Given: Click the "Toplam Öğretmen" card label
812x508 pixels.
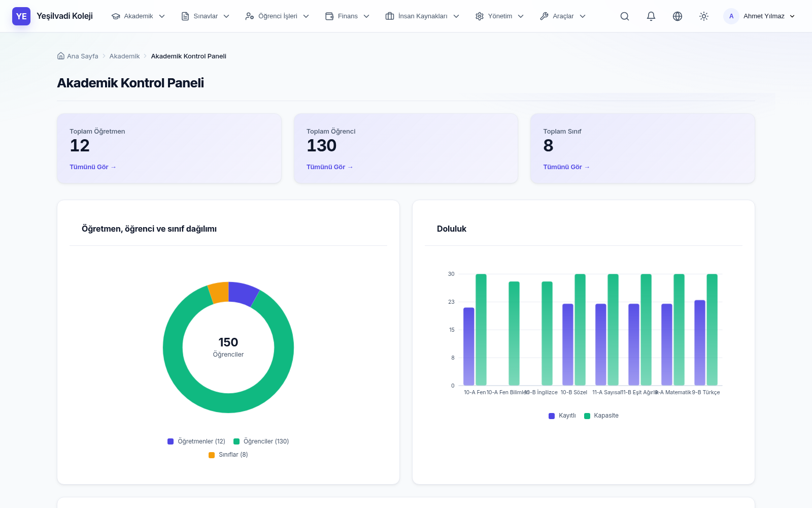Looking at the screenshot, I should click(x=97, y=132).
